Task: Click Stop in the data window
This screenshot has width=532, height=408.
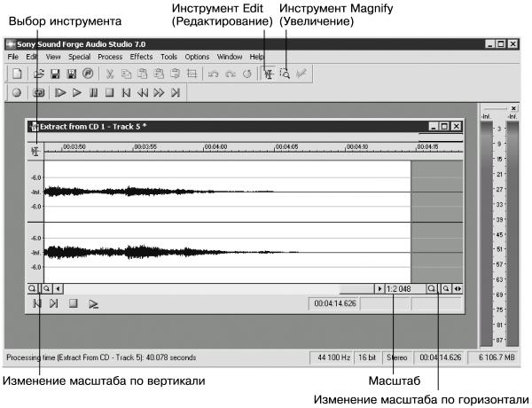Action: (74, 303)
